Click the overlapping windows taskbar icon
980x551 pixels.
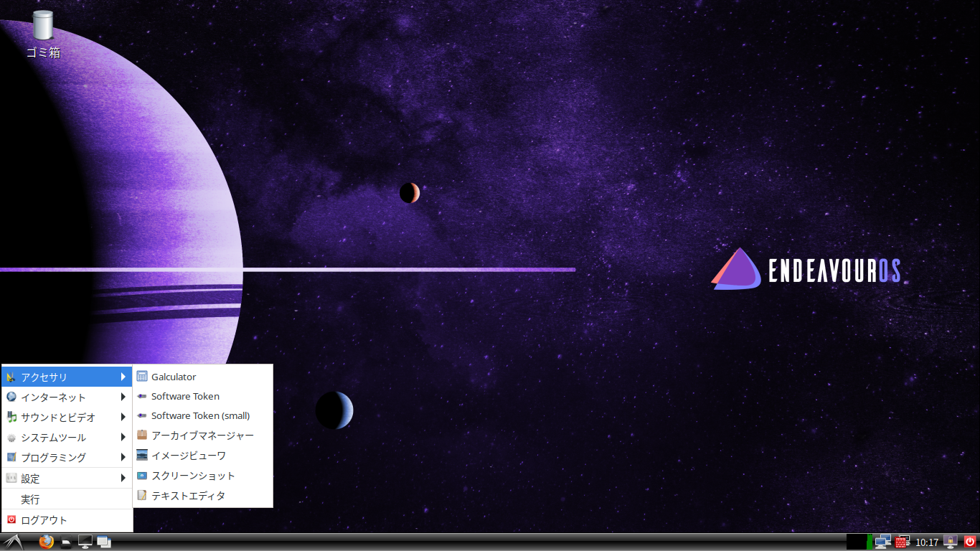click(x=104, y=542)
